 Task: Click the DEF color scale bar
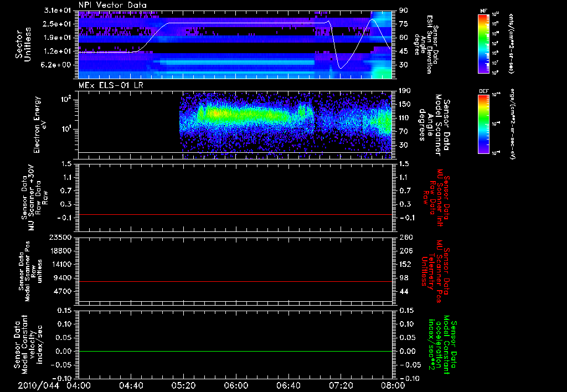(x=483, y=124)
